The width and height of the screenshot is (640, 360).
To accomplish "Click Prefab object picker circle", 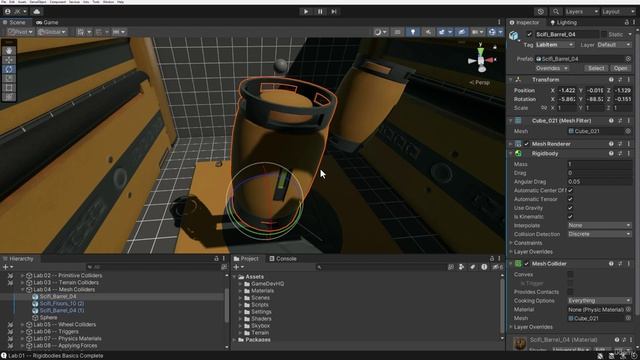I will tap(628, 59).
